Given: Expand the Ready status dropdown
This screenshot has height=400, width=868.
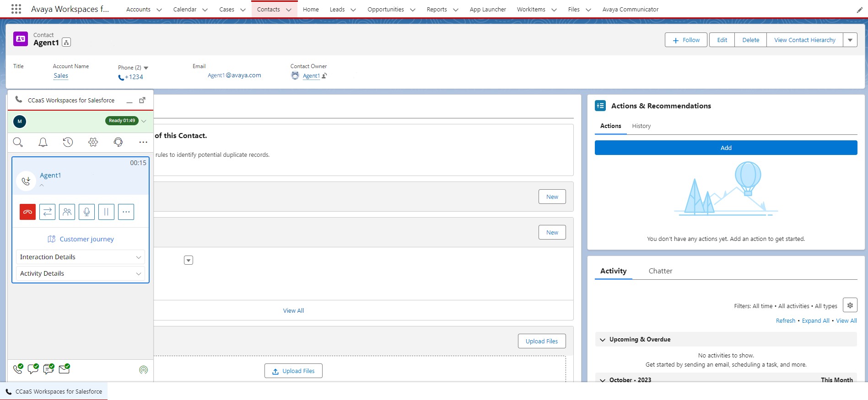Looking at the screenshot, I should pos(144,121).
